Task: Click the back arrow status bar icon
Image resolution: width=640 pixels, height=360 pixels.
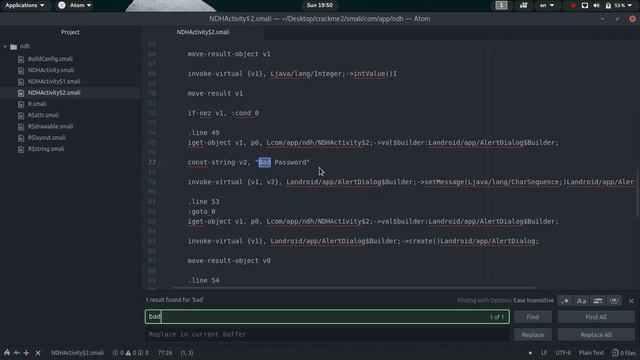Action: pyautogui.click(x=17, y=353)
